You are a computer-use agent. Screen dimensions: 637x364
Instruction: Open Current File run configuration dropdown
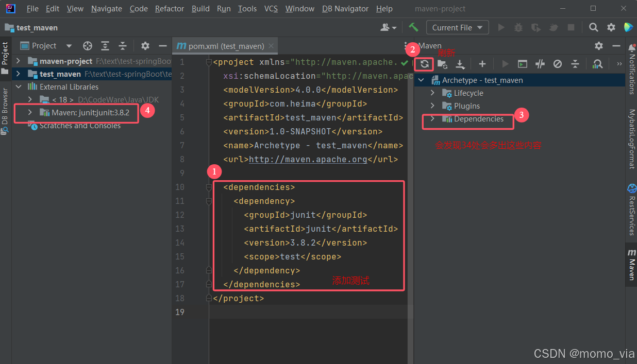click(458, 27)
